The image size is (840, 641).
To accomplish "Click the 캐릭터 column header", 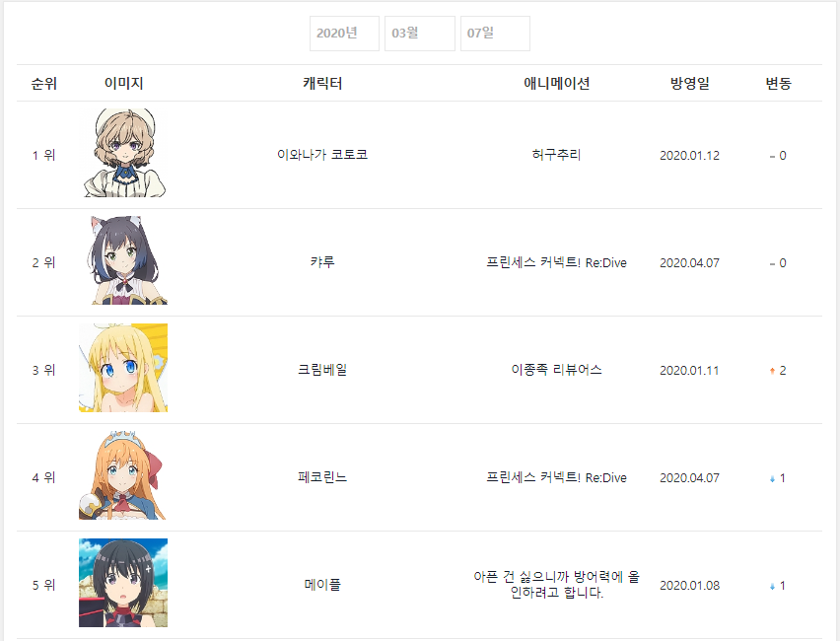I will click(322, 83).
